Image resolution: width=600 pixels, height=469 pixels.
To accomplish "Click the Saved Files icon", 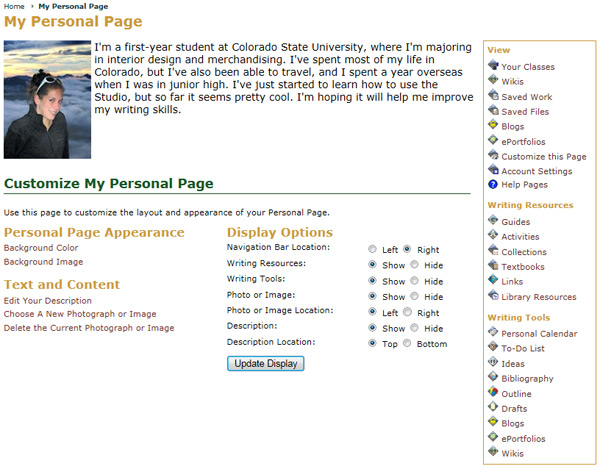I will click(x=493, y=110).
